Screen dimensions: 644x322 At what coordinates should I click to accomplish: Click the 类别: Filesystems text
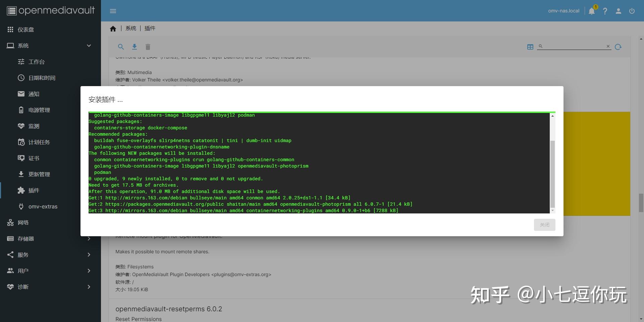pyautogui.click(x=135, y=267)
